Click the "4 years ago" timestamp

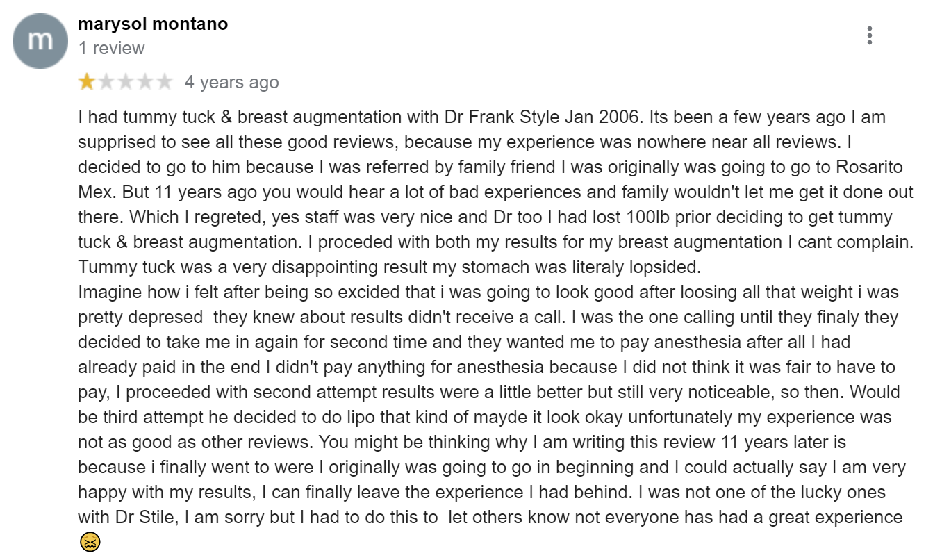point(231,83)
